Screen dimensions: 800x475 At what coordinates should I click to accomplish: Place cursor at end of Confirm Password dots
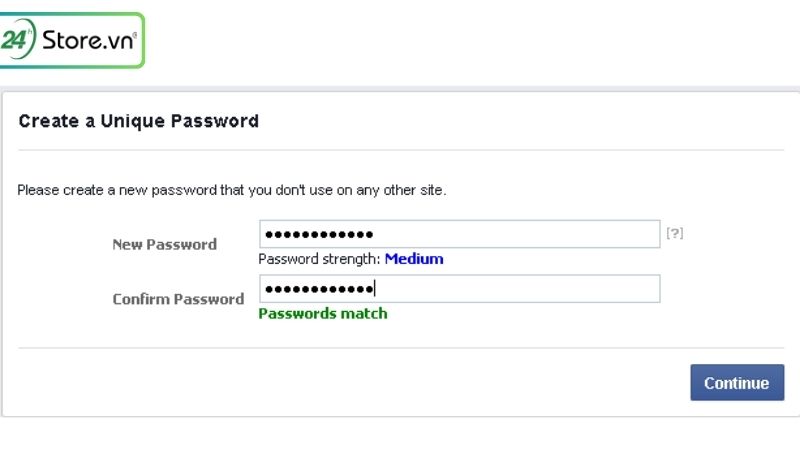click(x=374, y=289)
